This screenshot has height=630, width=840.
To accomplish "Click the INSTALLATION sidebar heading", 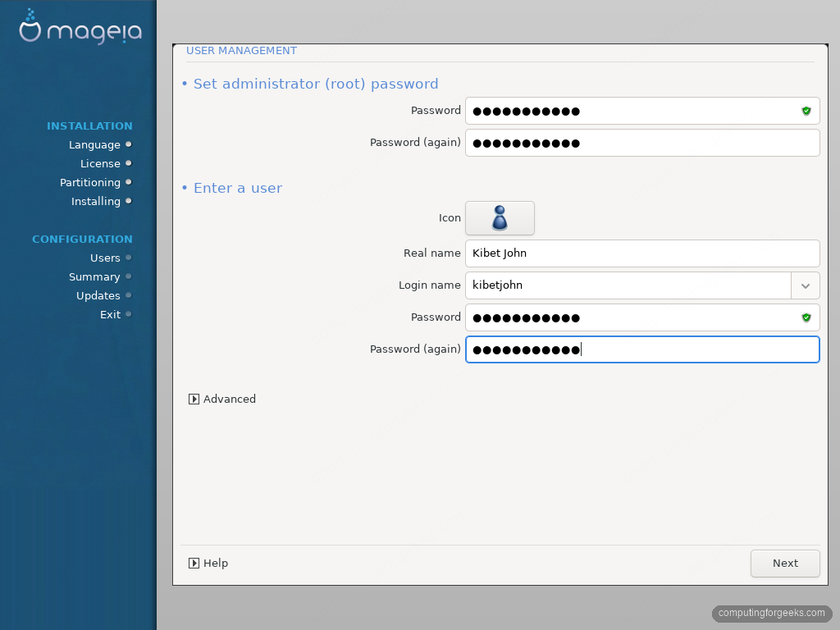I will tap(89, 126).
